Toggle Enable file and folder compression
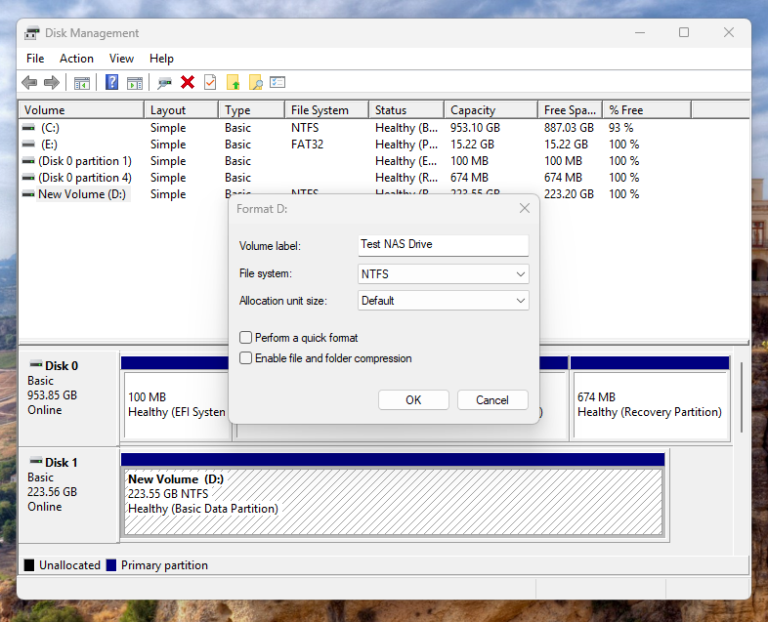Screen dimensions: 768x622 pyautogui.click(x=246, y=358)
